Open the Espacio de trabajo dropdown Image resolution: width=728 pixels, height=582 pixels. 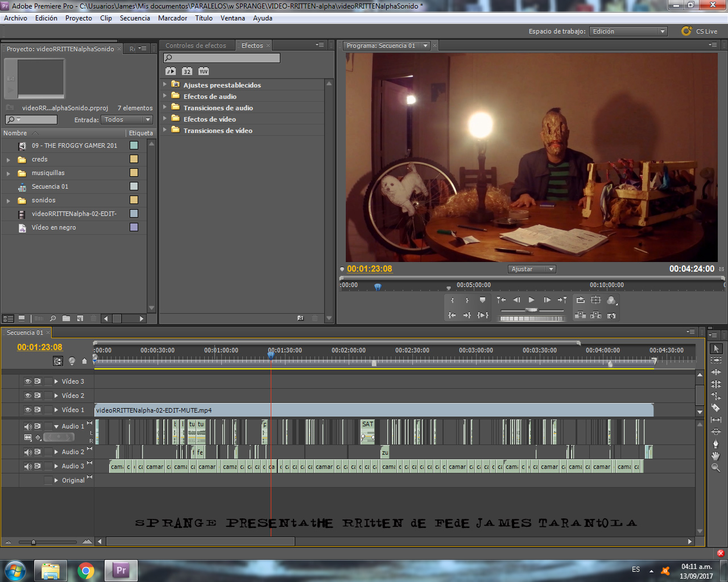[x=628, y=31]
